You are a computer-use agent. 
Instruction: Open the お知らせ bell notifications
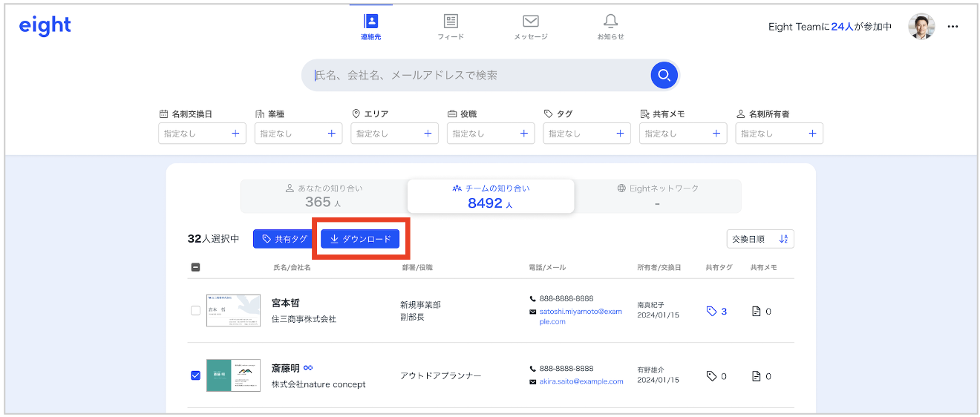pyautogui.click(x=610, y=22)
